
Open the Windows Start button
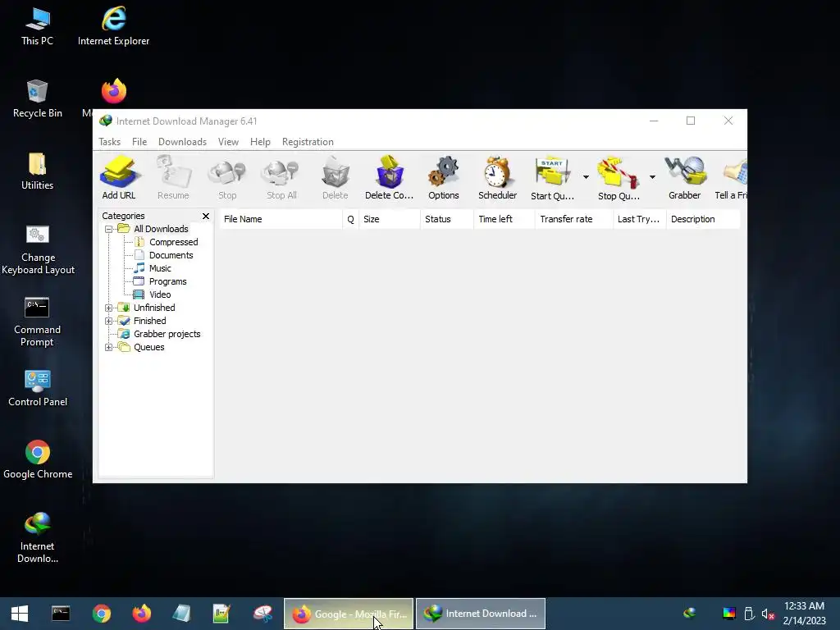[20, 614]
